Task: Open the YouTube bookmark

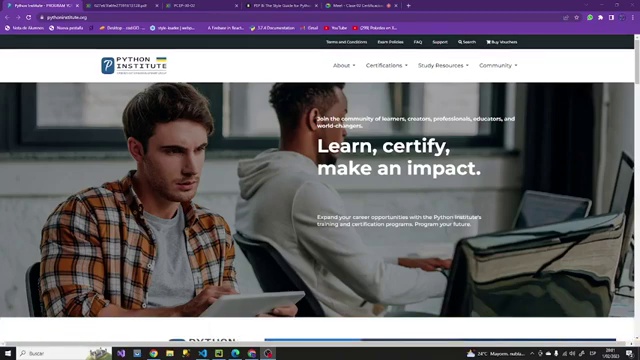Action: click(x=336, y=28)
